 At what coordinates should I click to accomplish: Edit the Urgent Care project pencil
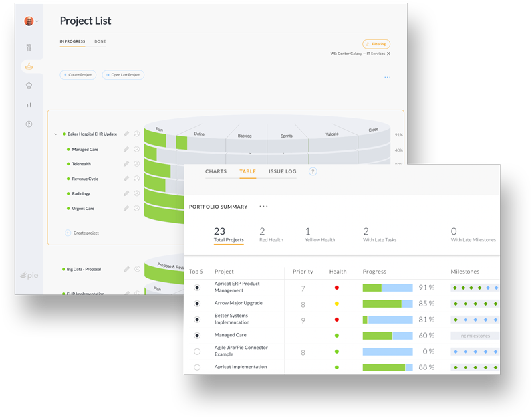(126, 209)
